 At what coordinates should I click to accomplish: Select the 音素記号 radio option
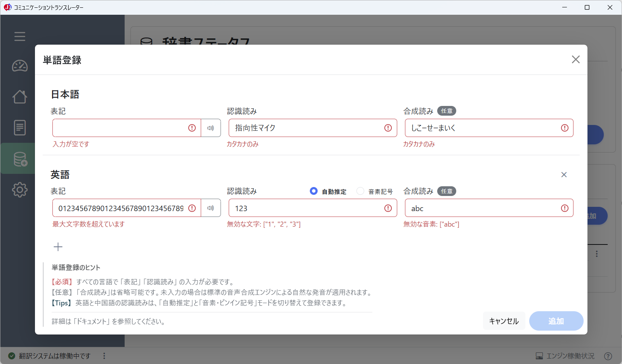click(x=360, y=191)
